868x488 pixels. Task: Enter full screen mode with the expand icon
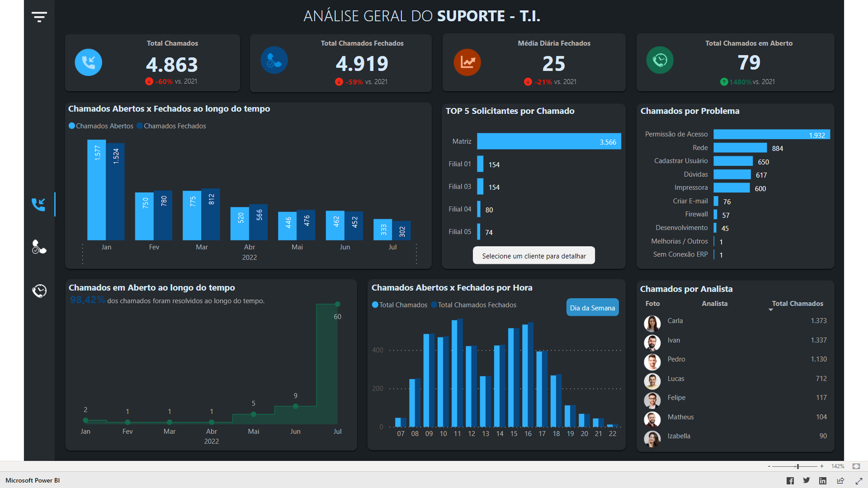click(859, 481)
